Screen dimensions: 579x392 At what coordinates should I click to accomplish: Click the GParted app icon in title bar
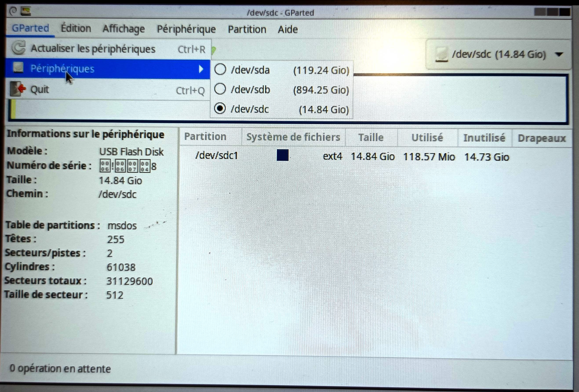pos(26,11)
